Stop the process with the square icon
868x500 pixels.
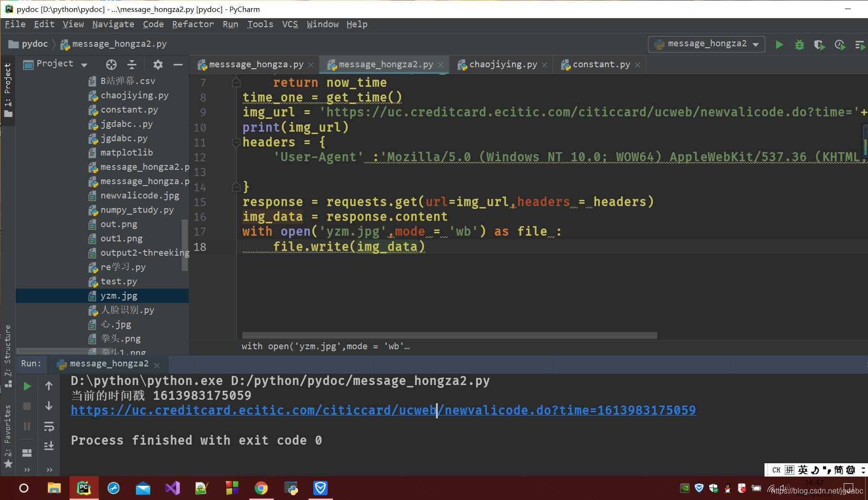point(27,406)
